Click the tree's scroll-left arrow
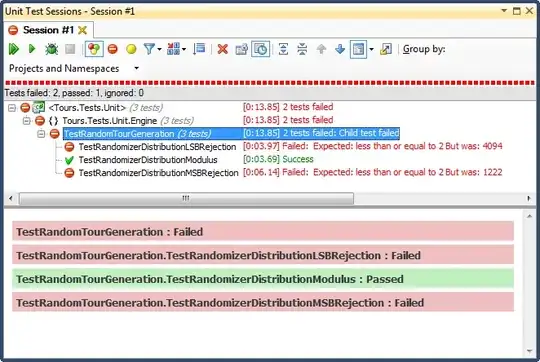 (x=11, y=198)
